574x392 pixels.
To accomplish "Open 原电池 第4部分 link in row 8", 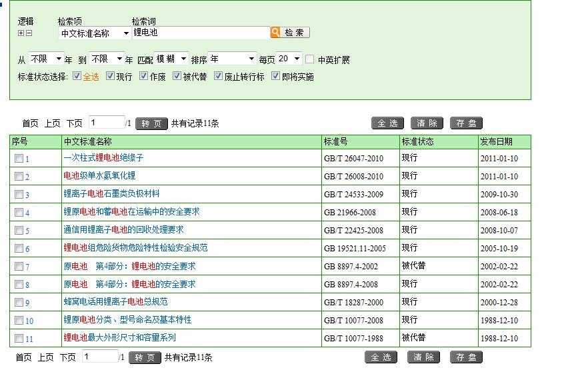I will pyautogui.click(x=129, y=284).
